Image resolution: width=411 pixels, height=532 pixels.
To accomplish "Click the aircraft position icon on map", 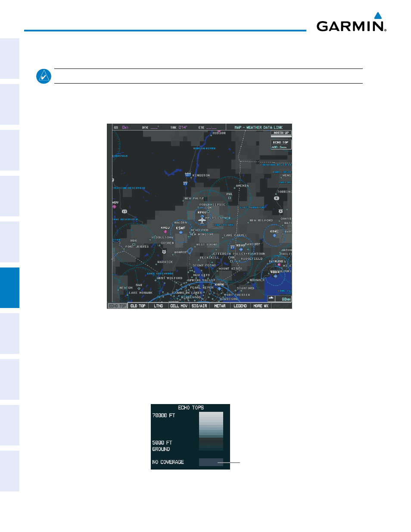I will coord(202,220).
